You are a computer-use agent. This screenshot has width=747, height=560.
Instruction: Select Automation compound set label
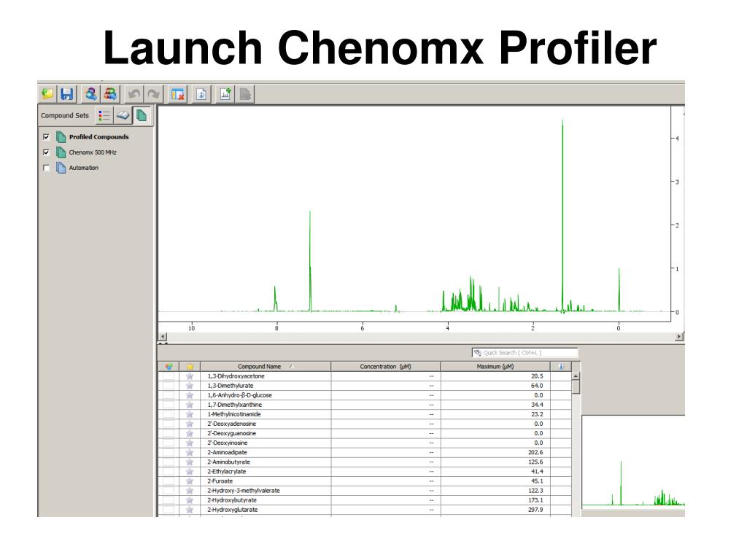click(83, 168)
